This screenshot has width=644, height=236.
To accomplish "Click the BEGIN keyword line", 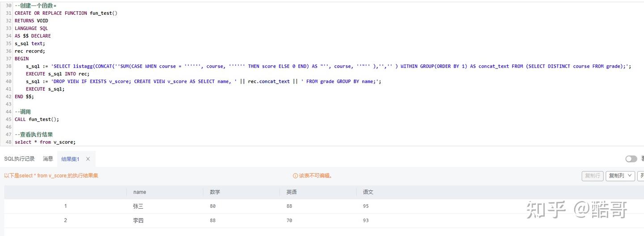I will [21, 59].
